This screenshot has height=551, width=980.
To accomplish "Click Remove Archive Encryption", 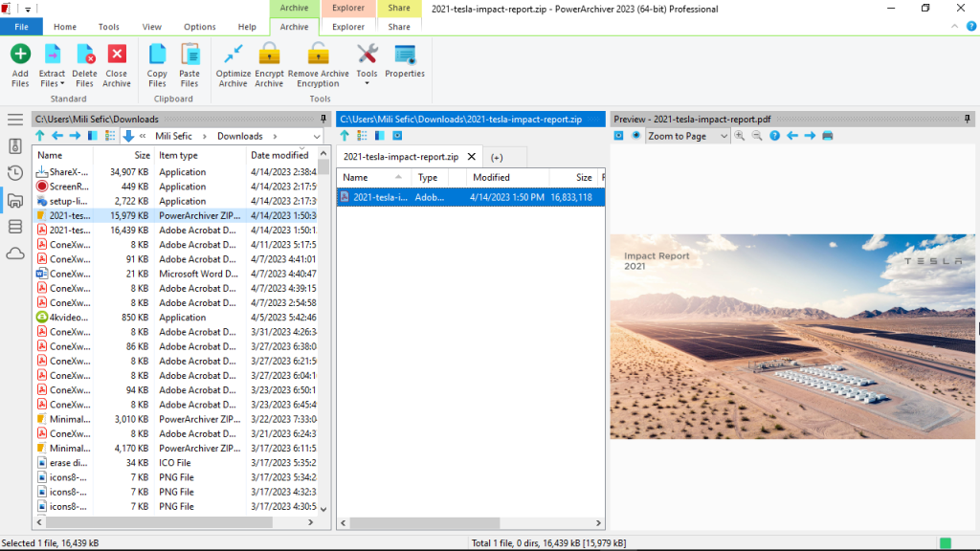I will coord(318,66).
